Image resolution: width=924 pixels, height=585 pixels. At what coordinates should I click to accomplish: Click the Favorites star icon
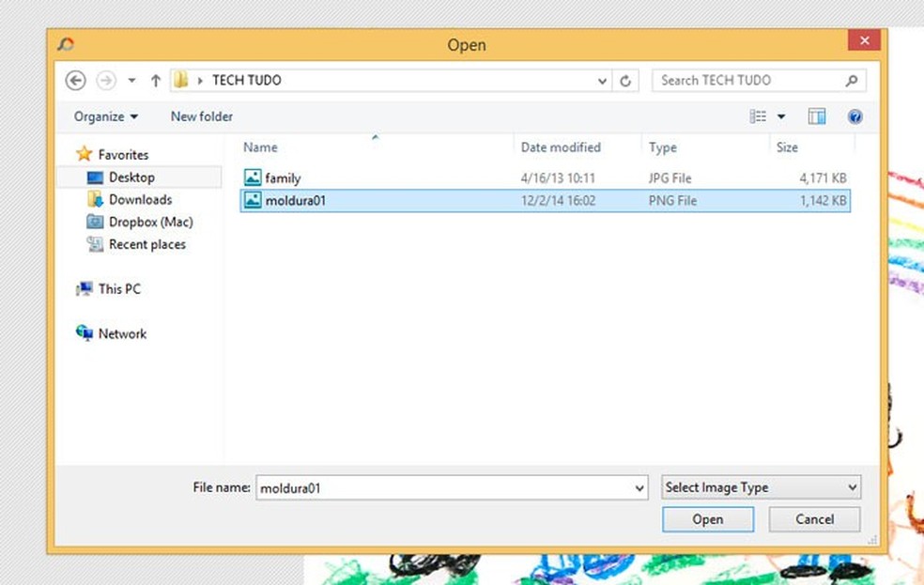[x=85, y=154]
